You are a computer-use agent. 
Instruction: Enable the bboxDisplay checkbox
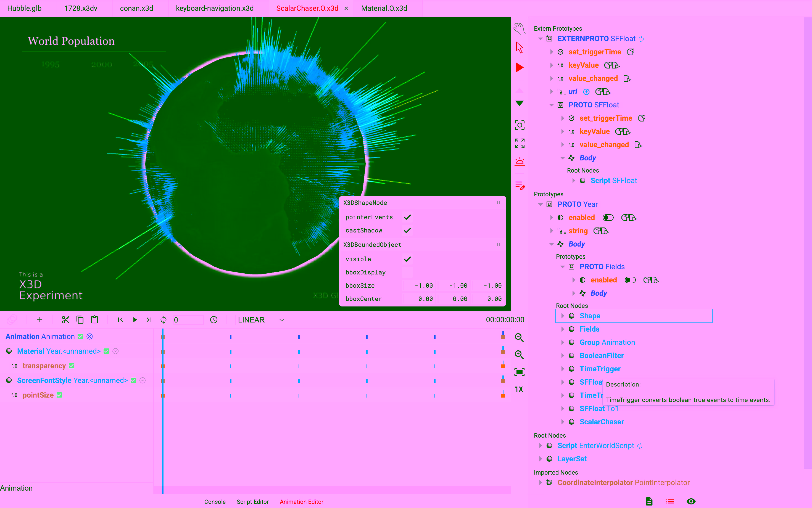coord(407,272)
